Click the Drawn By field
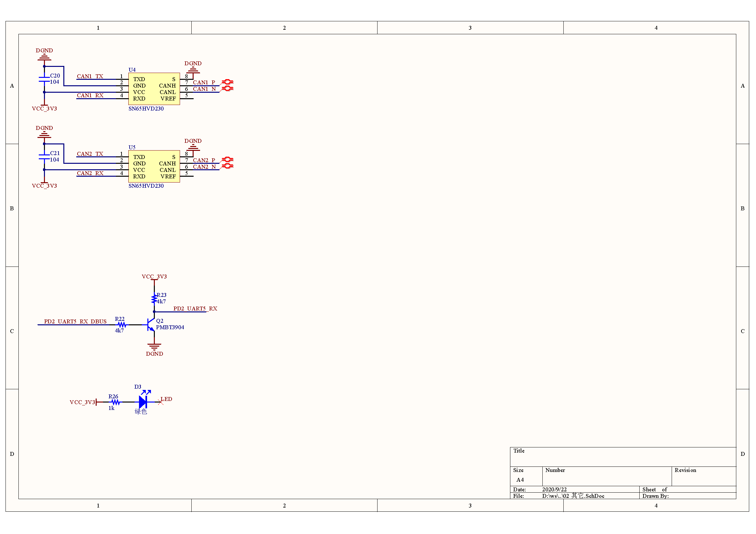The height and width of the screenshot is (534, 756). (688, 496)
